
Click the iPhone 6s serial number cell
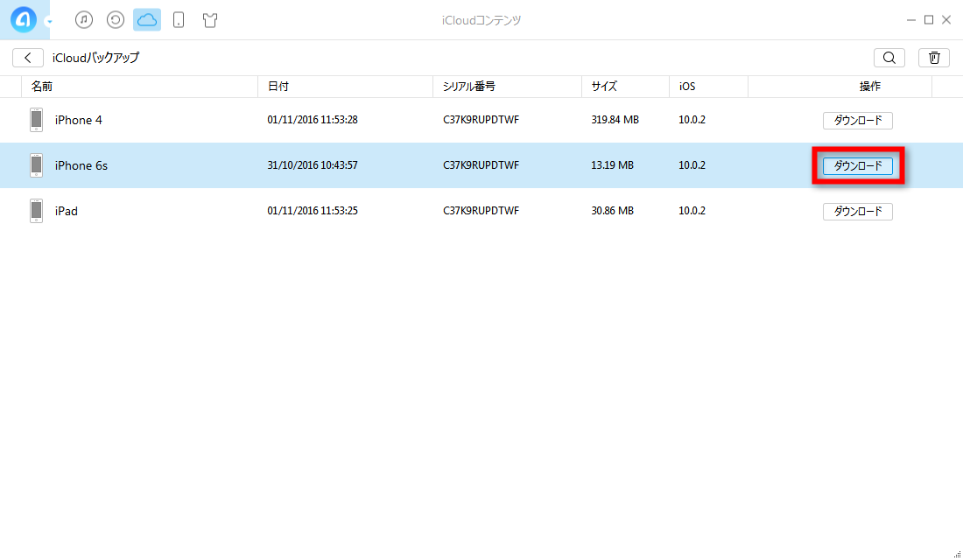[x=481, y=165]
